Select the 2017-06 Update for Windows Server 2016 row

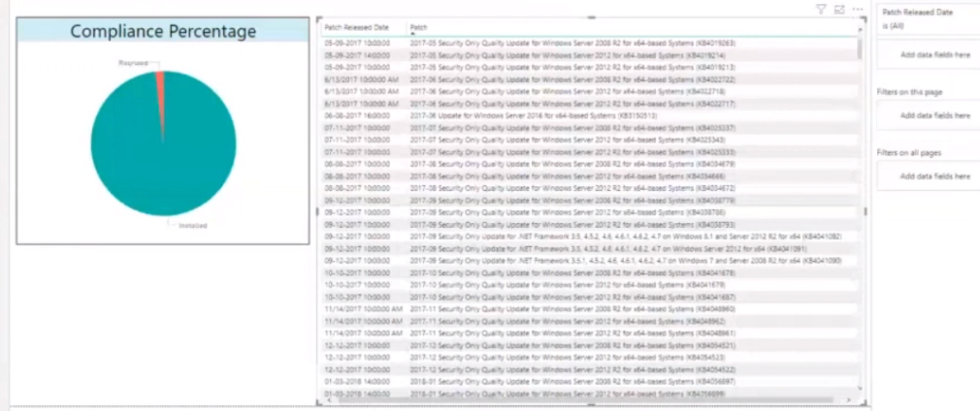point(590,116)
